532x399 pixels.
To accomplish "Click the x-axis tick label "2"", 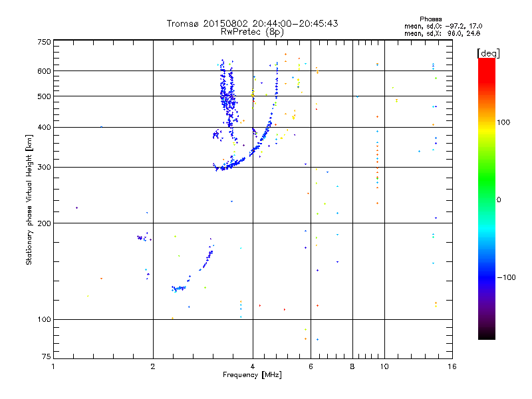I will point(153,366).
